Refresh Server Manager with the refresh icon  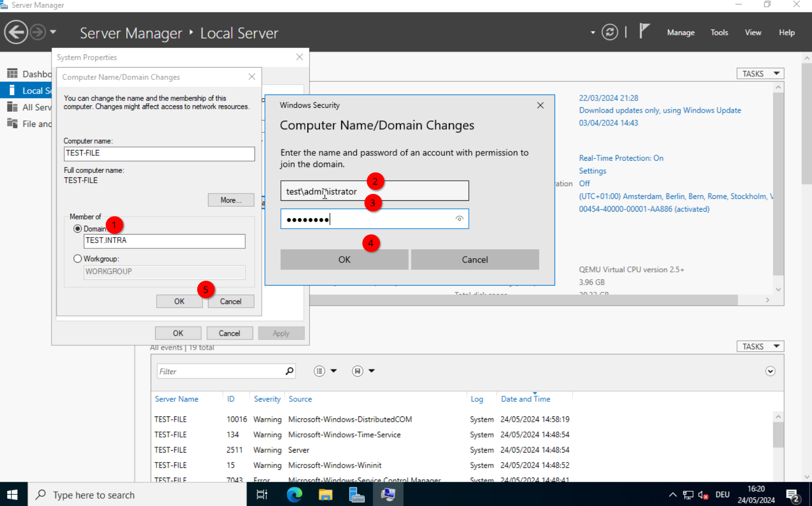pyautogui.click(x=609, y=32)
